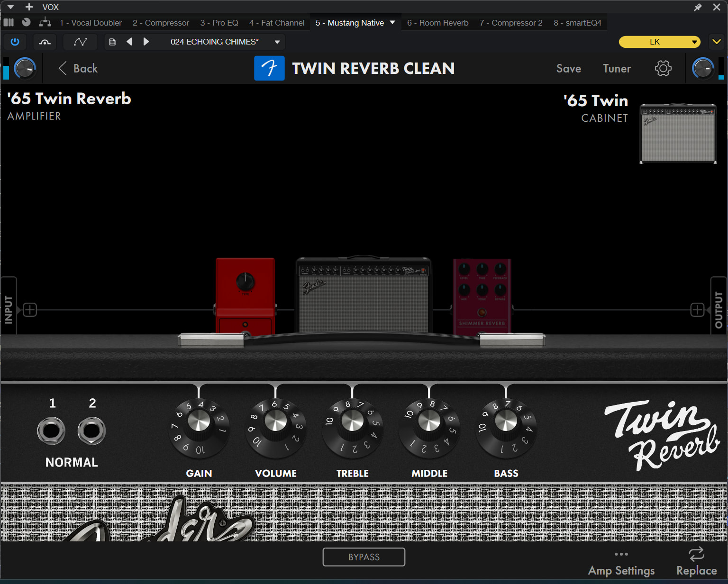Add an effect at the output plus icon
Image resolution: width=728 pixels, height=584 pixels.
[697, 310]
